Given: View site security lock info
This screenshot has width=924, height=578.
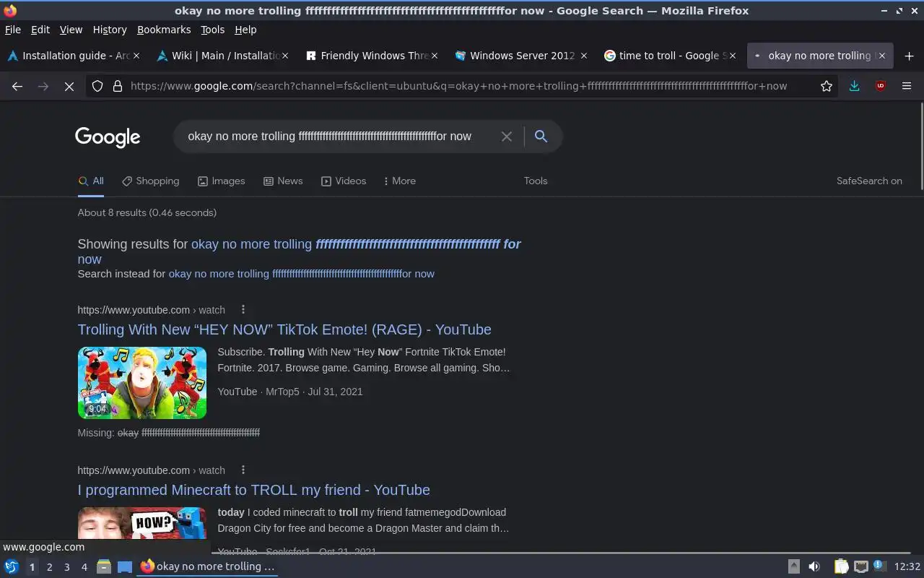Looking at the screenshot, I should click(118, 86).
